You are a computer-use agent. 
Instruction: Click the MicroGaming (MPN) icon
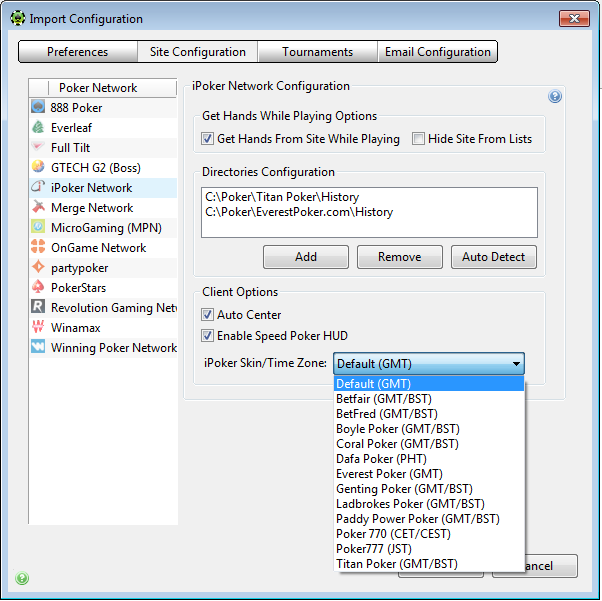(38, 227)
